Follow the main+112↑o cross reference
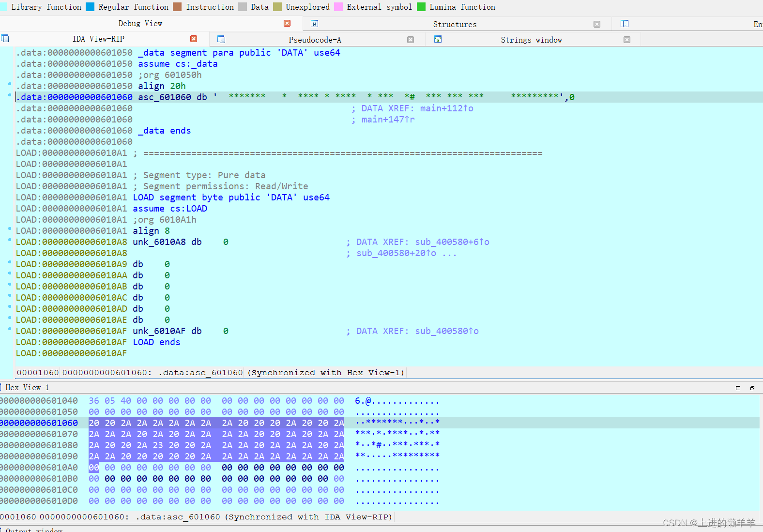Viewport: 763px width, 532px height. point(446,108)
